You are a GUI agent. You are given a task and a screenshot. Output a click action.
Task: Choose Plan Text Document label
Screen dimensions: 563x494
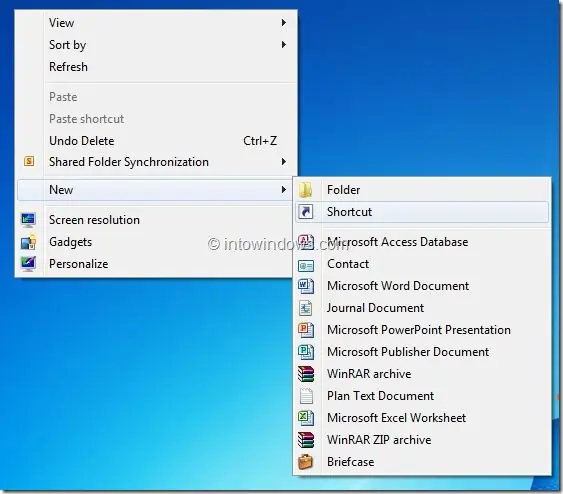click(380, 396)
